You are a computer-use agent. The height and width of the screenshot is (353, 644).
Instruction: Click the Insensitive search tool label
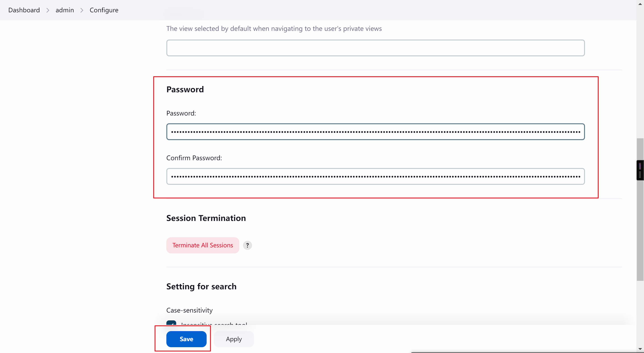(x=214, y=324)
